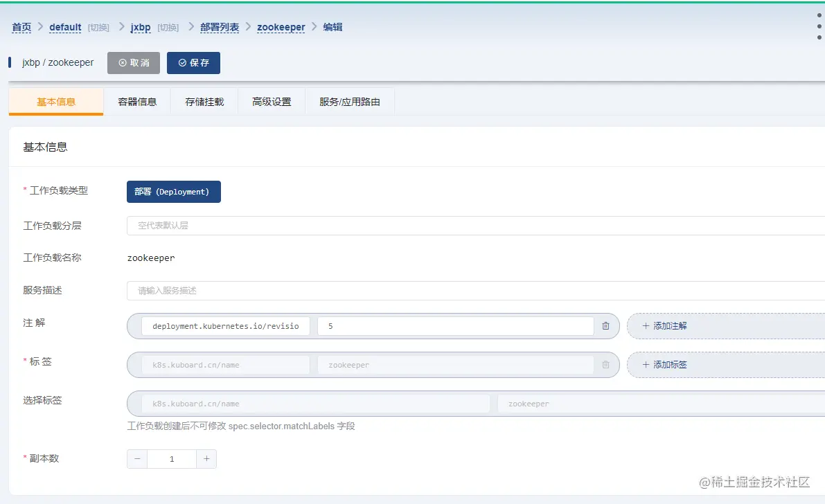
Task: Click the 标签 key field k8s.kuboard.cn/name
Action: click(226, 365)
